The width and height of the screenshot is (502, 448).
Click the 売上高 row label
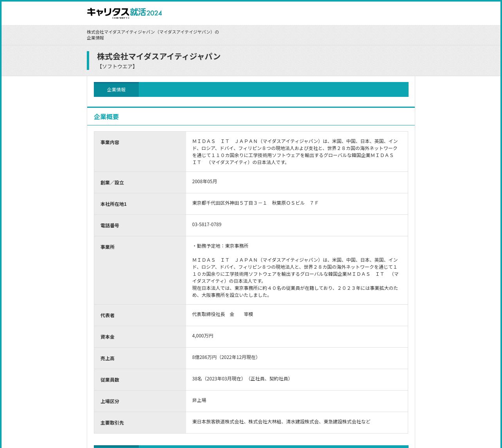point(108,359)
